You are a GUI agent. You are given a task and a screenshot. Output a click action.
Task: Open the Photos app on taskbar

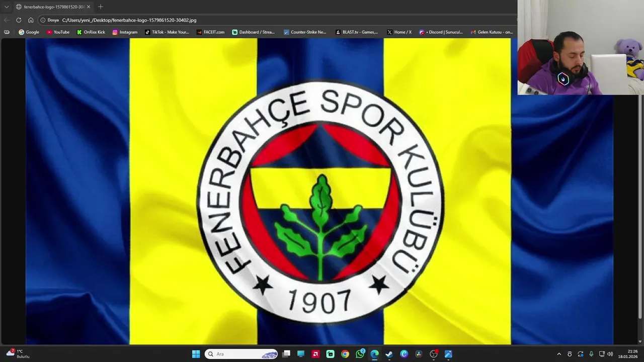pos(448,354)
